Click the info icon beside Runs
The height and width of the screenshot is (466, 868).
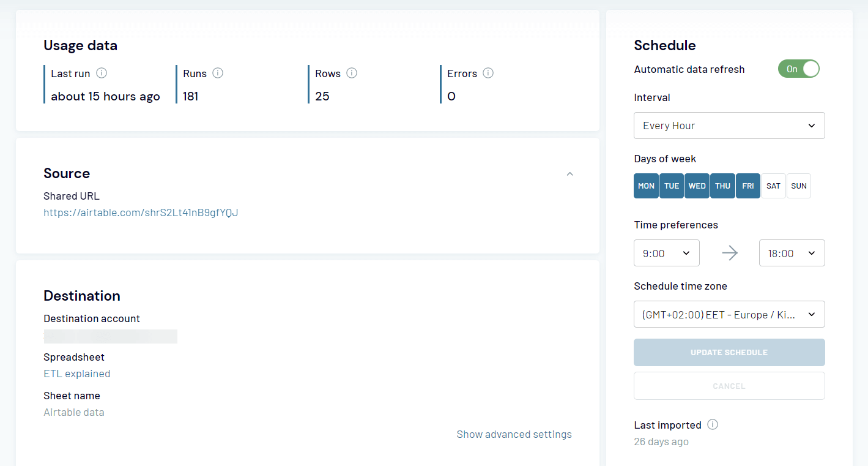point(218,73)
